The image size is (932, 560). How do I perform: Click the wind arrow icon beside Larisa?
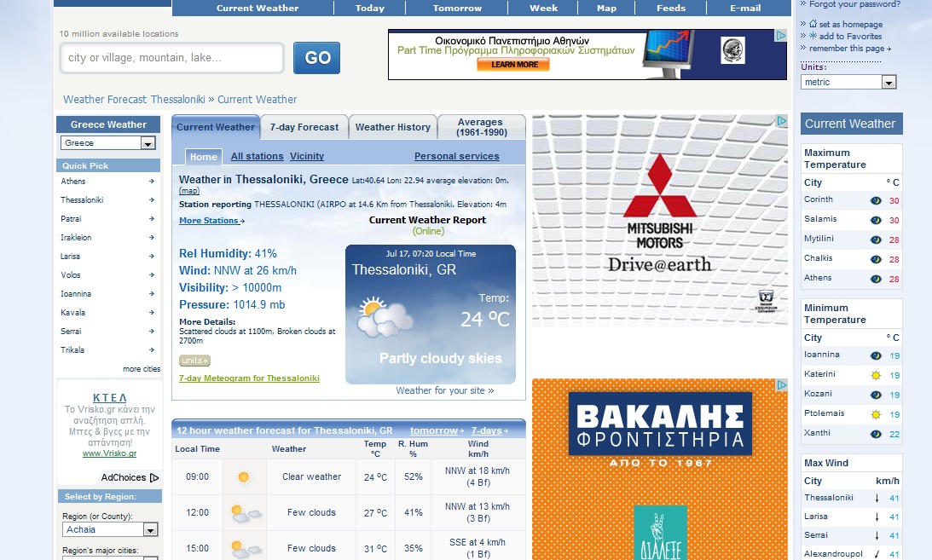[x=877, y=517]
